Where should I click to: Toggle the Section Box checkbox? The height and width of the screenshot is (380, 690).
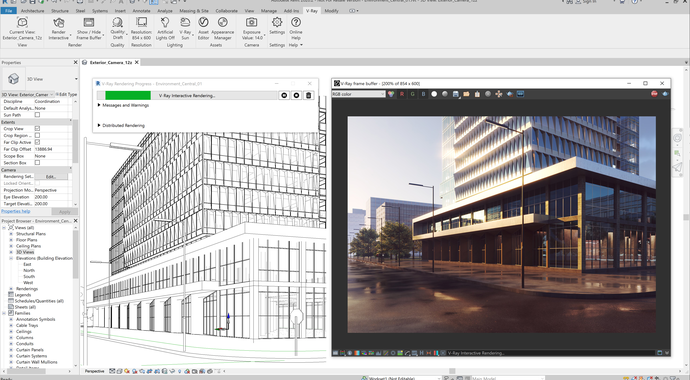point(37,163)
